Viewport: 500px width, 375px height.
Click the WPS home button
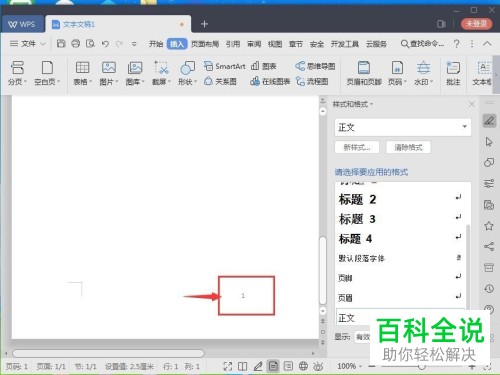click(22, 24)
